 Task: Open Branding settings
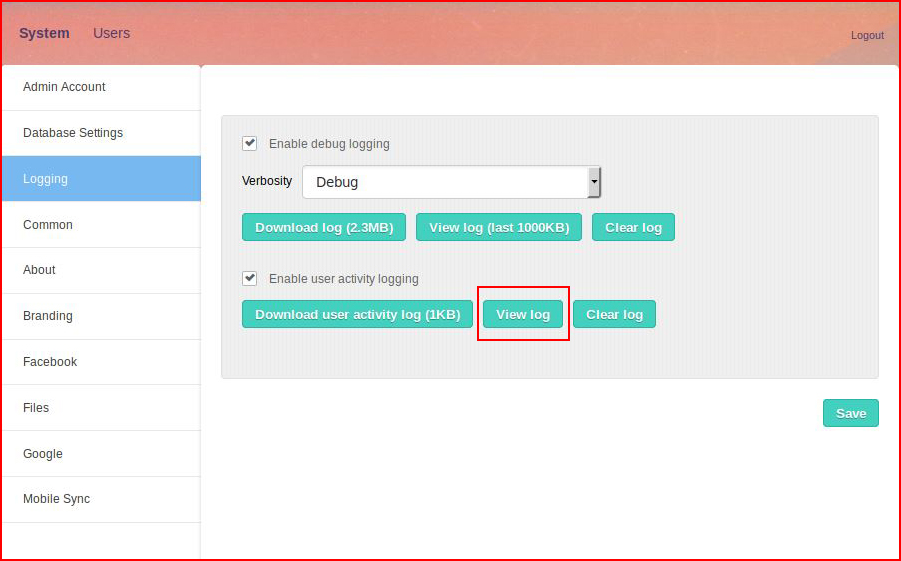pyautogui.click(x=101, y=316)
